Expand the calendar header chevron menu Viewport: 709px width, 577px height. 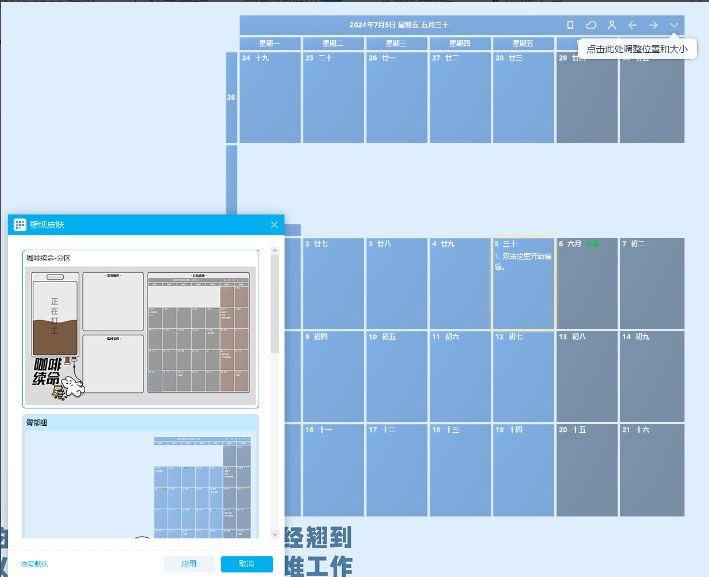pos(674,25)
